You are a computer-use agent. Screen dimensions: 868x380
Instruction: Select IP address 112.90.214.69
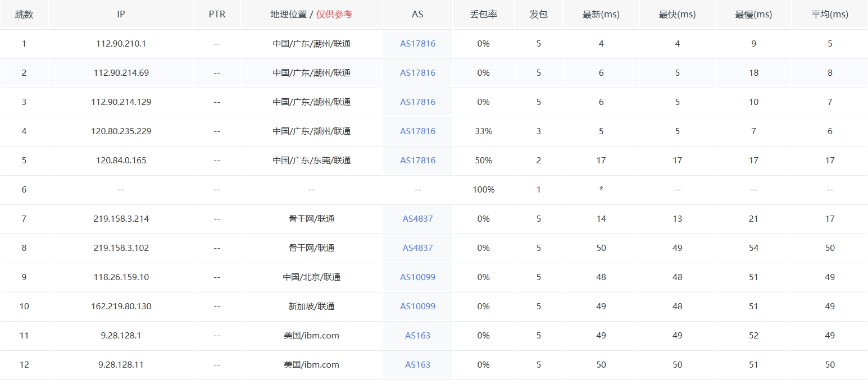coord(121,72)
